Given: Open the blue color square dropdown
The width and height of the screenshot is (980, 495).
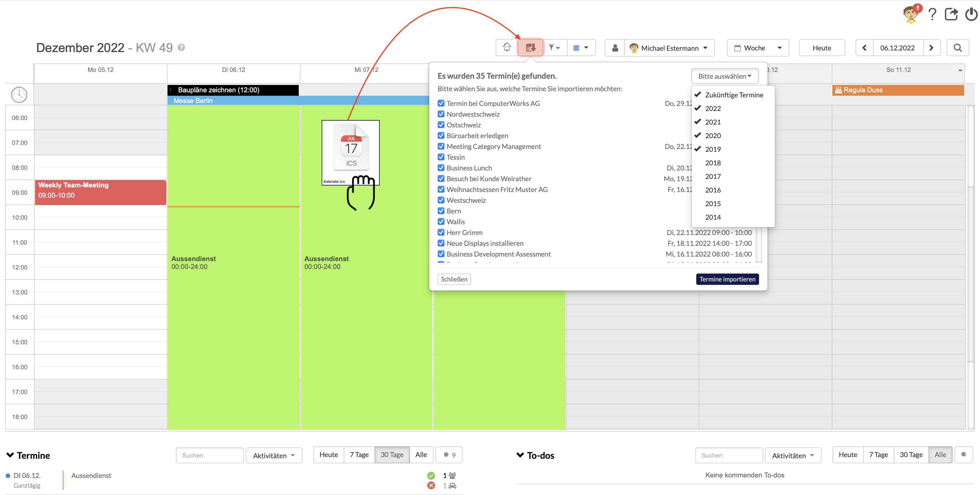Looking at the screenshot, I should pos(581,48).
